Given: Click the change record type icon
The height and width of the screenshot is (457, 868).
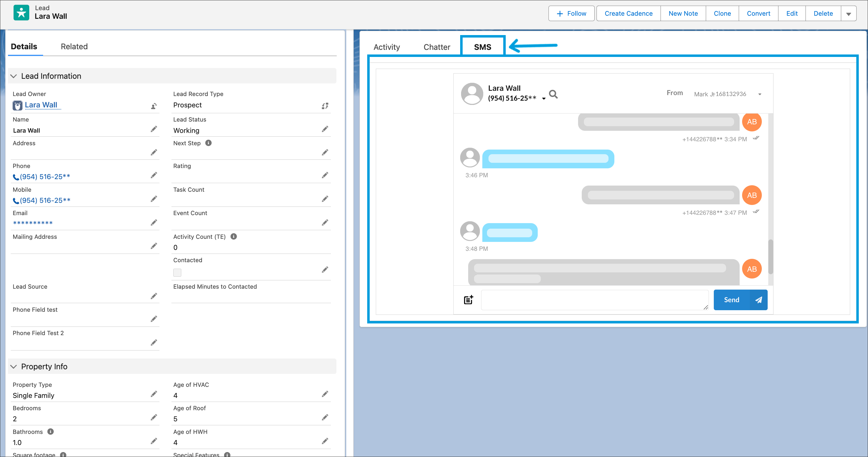Looking at the screenshot, I should click(x=325, y=106).
